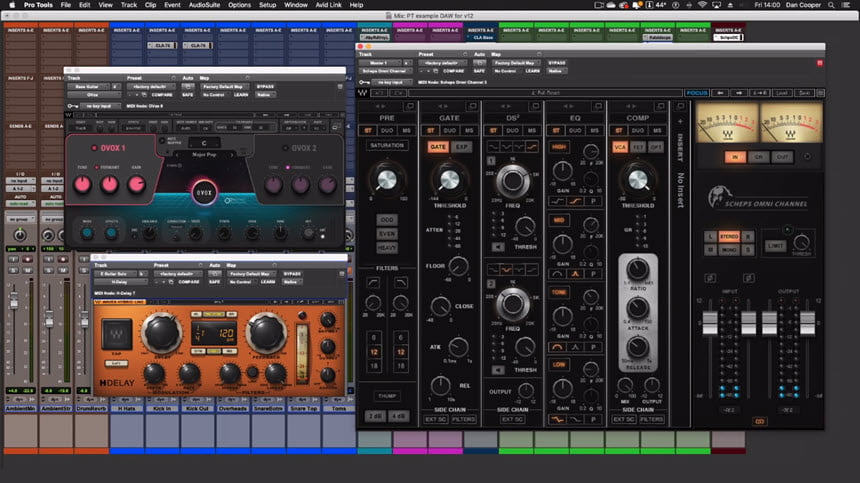The width and height of the screenshot is (860, 483).
Task: Click the Spotlight search icon in menu bar
Action: [x=831, y=5]
